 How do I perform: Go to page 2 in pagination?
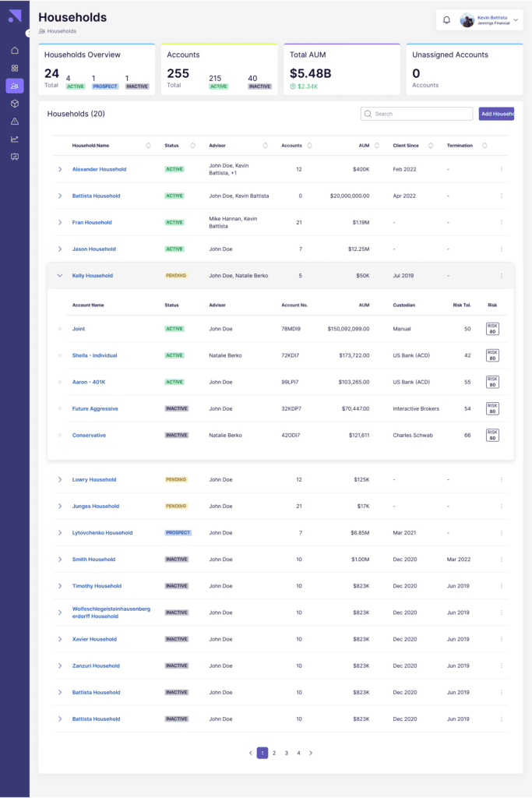coord(274,753)
